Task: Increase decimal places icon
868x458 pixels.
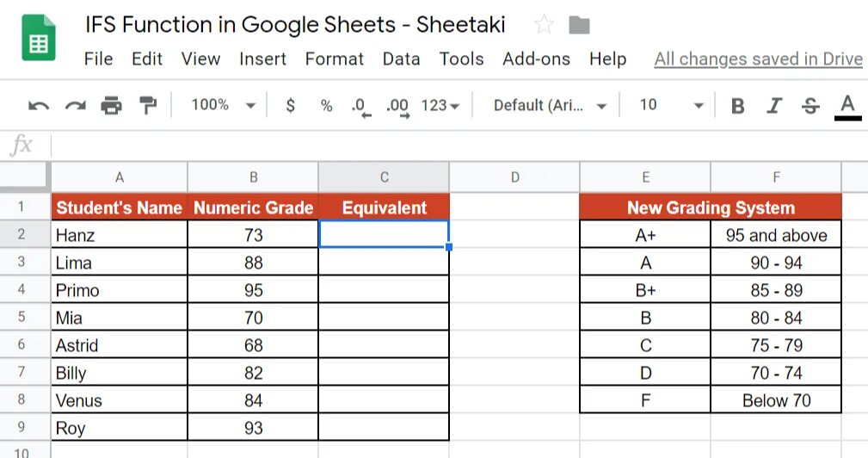Action: point(398,107)
